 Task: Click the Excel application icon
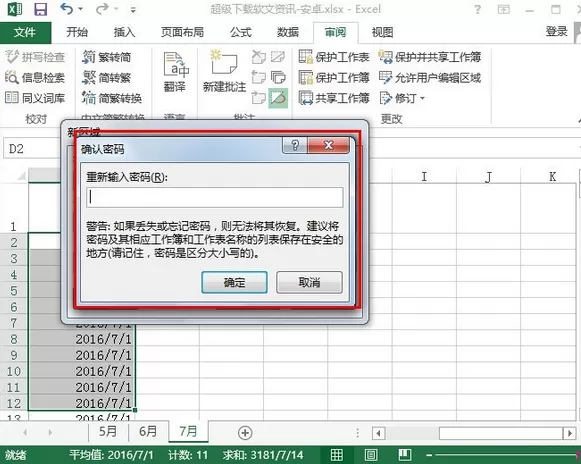(x=14, y=9)
